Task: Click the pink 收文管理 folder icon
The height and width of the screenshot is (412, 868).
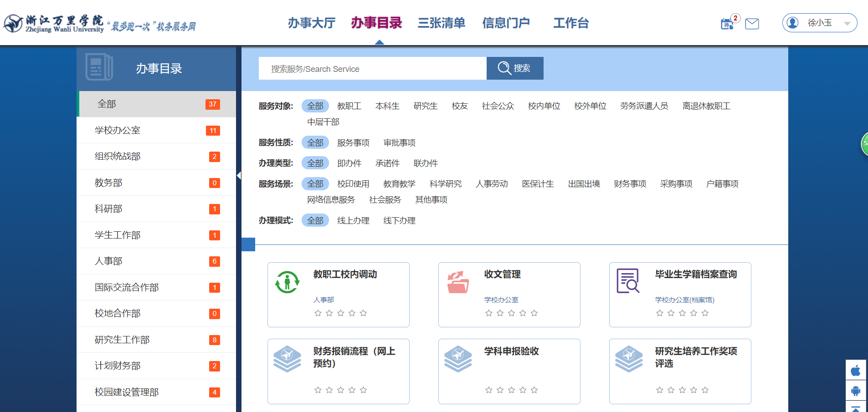Action: (x=458, y=282)
